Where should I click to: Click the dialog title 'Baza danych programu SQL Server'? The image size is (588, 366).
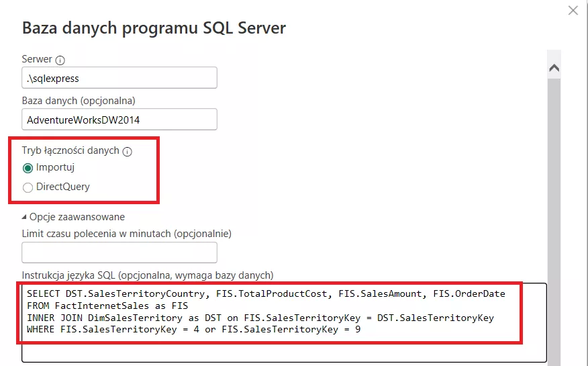click(x=154, y=28)
